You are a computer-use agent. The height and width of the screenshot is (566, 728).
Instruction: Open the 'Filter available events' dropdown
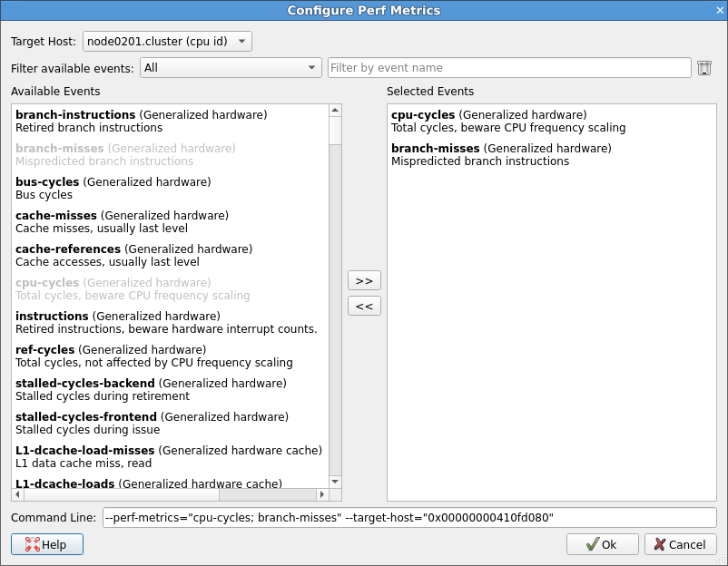click(x=231, y=67)
